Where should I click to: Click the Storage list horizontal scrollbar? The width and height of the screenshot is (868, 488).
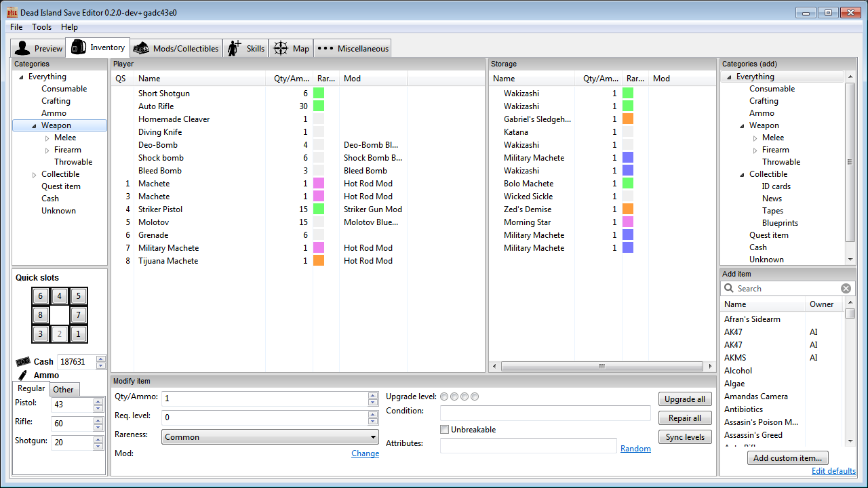coord(601,366)
